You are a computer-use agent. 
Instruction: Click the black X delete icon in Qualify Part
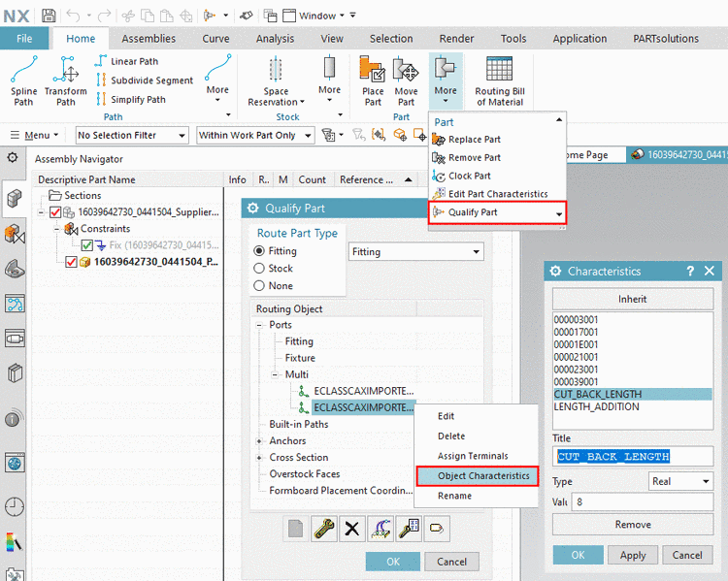point(352,529)
